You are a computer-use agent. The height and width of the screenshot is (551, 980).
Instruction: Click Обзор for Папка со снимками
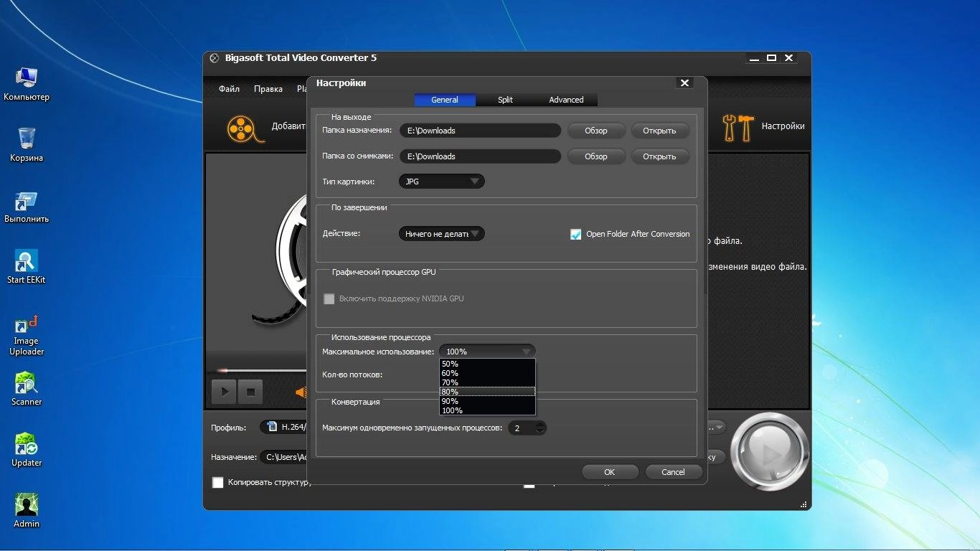(596, 156)
